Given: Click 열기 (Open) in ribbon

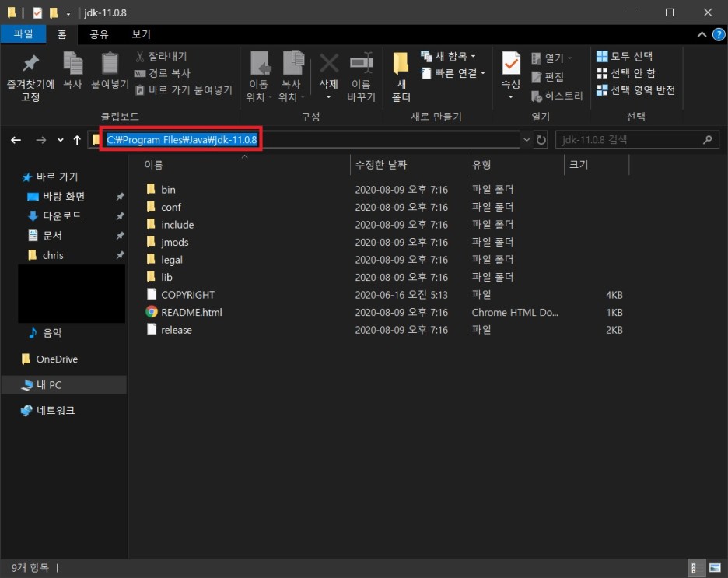Looking at the screenshot, I should click(551, 58).
